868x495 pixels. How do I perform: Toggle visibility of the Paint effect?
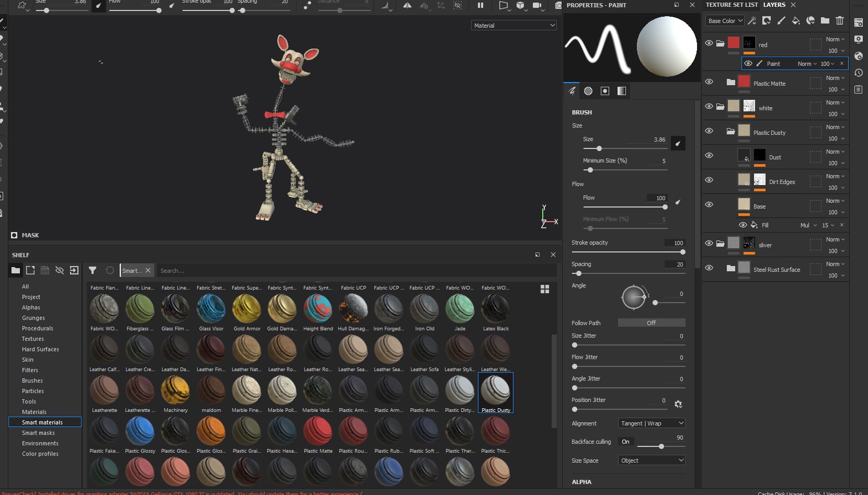(748, 64)
